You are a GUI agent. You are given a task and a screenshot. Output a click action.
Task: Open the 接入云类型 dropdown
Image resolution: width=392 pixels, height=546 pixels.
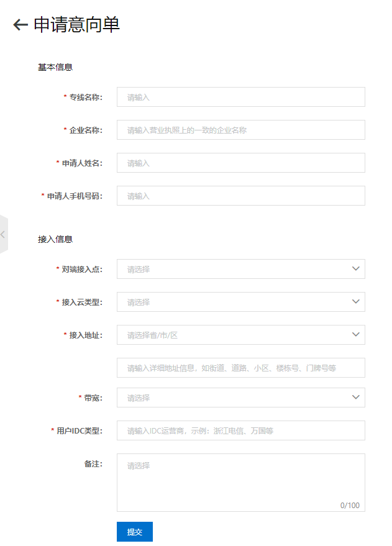pyautogui.click(x=241, y=302)
